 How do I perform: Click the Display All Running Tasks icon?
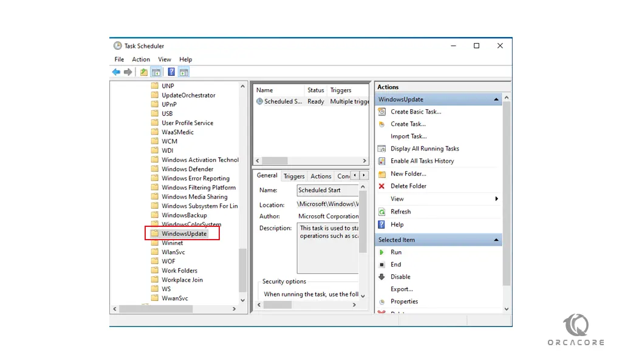tap(381, 149)
